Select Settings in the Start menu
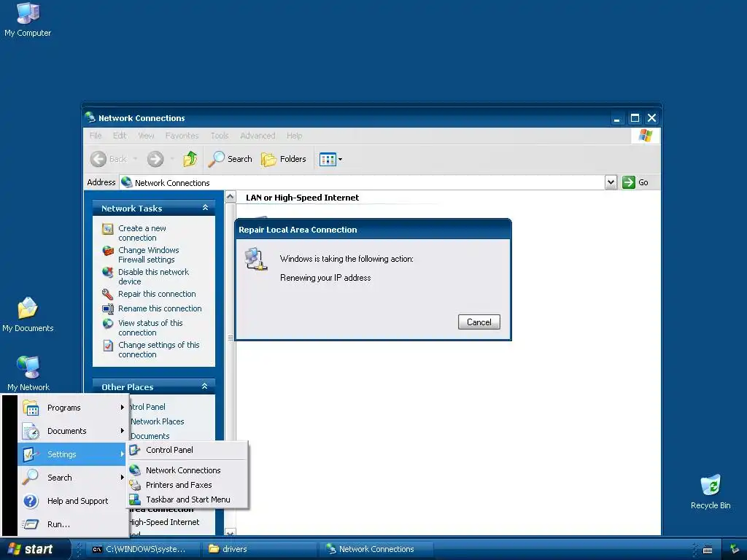The width and height of the screenshot is (747, 560). (73, 454)
